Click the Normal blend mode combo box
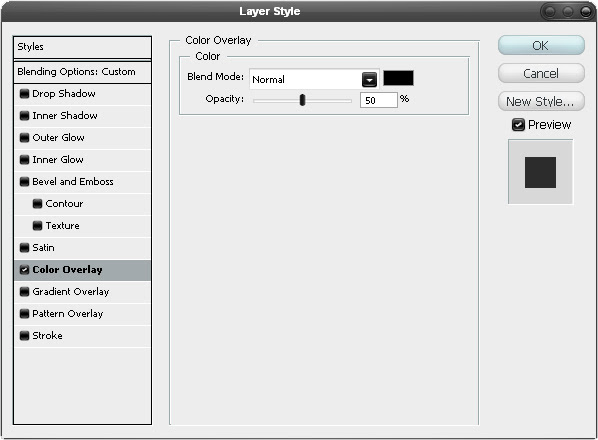598x440 pixels. coord(314,79)
